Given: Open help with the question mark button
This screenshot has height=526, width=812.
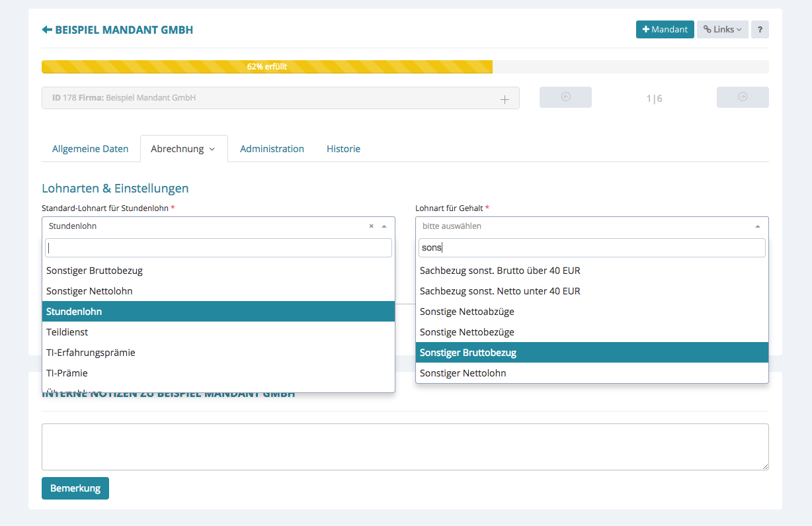Looking at the screenshot, I should 760,30.
